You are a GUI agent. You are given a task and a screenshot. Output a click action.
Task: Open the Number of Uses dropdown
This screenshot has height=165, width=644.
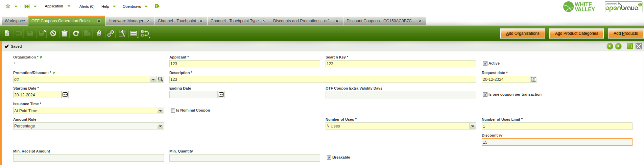coord(473,126)
